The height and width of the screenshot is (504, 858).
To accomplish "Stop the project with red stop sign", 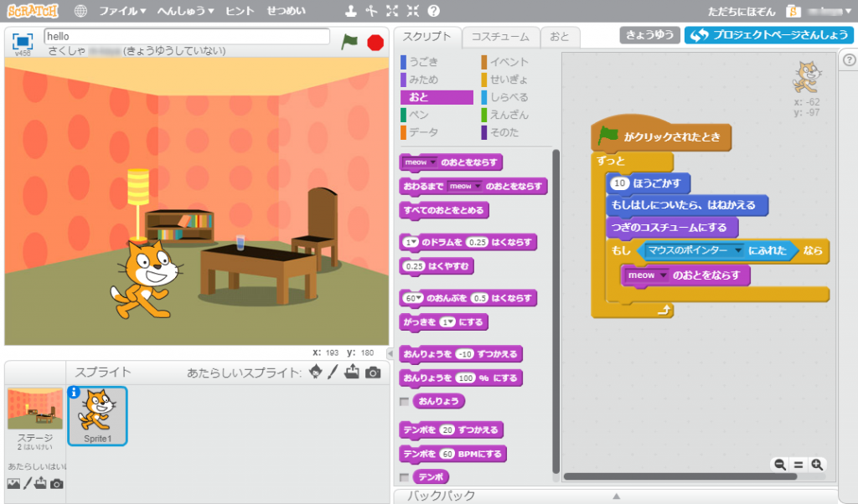I will coord(375,42).
